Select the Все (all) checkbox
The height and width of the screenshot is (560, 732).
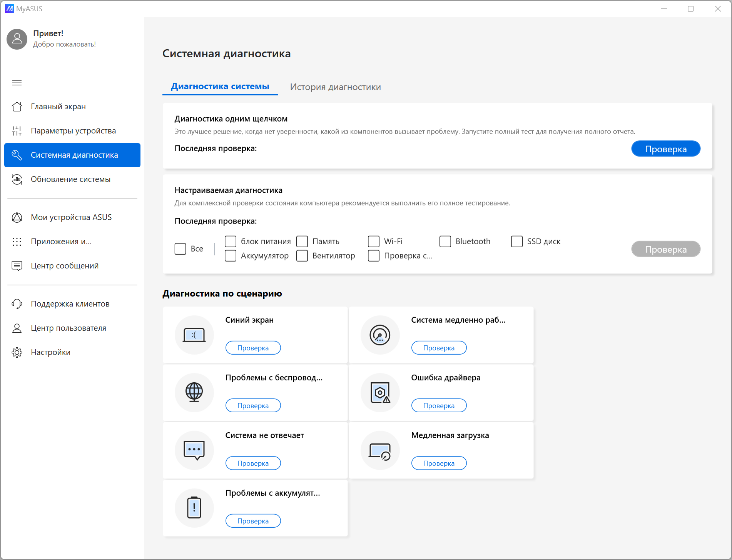click(180, 249)
